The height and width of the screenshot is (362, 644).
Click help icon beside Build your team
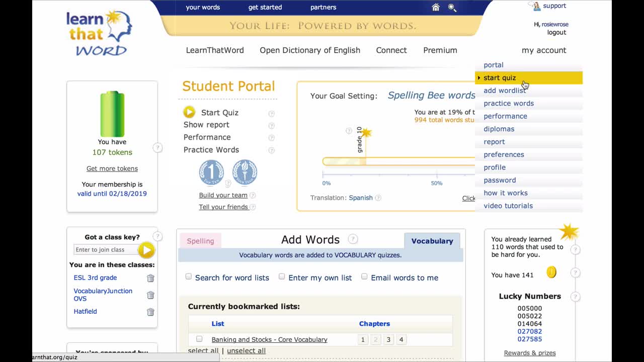click(253, 195)
